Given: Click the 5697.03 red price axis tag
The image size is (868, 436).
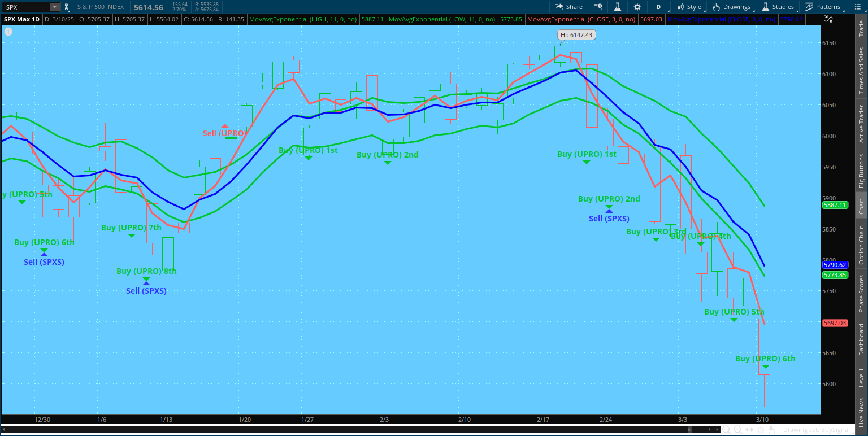Looking at the screenshot, I should [834, 323].
